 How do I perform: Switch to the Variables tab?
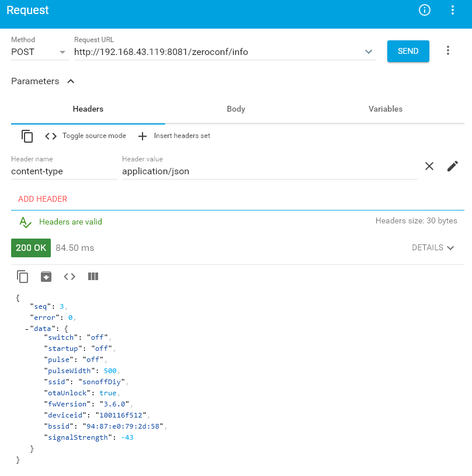(x=385, y=109)
